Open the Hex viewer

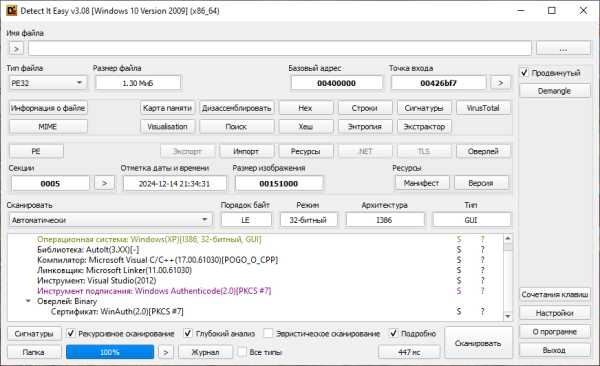coord(305,108)
